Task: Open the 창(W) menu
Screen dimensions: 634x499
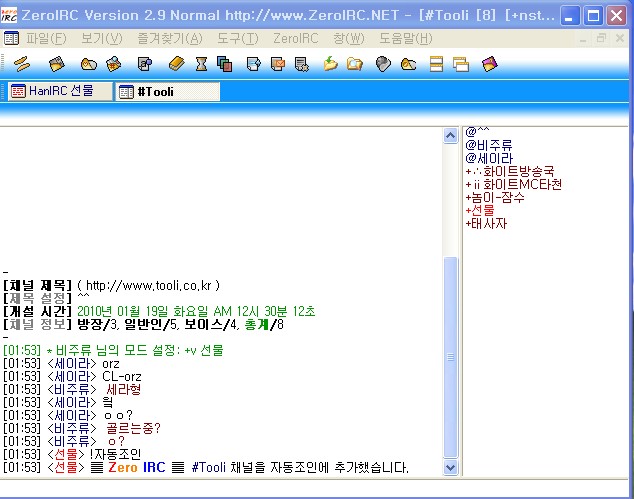Action: click(x=349, y=38)
